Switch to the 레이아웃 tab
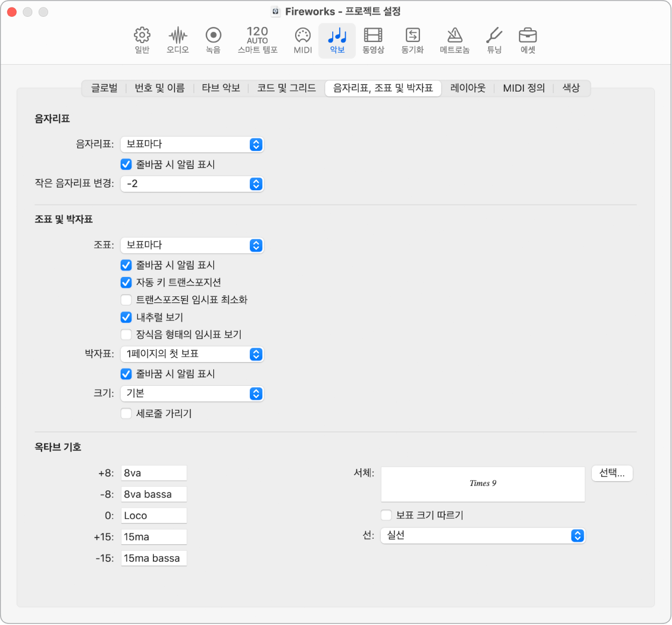This screenshot has height=625, width=672. pos(468,88)
